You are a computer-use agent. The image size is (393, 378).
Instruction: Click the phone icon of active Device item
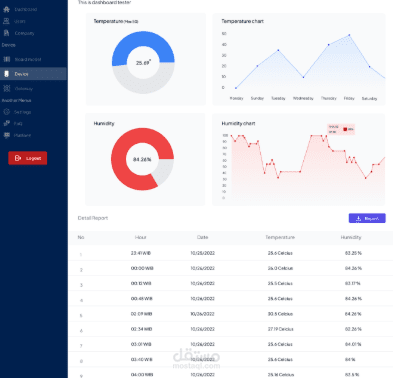pos(6,74)
